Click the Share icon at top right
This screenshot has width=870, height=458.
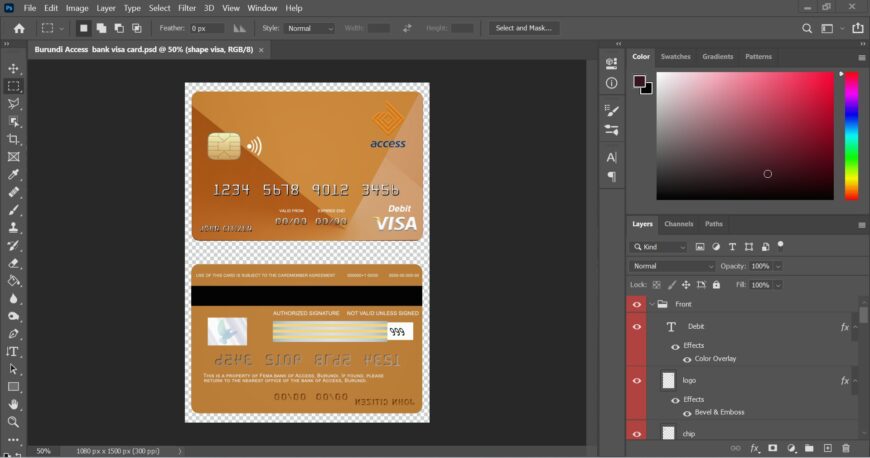[x=858, y=28]
